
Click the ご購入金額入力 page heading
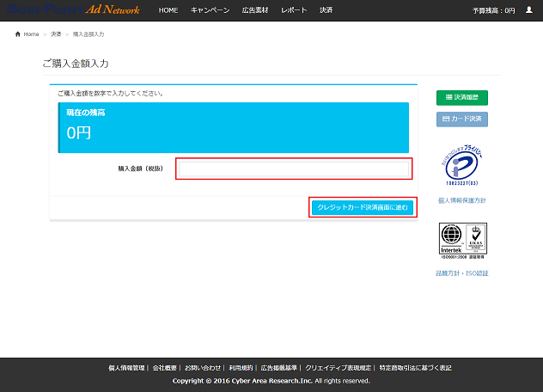pos(76,64)
